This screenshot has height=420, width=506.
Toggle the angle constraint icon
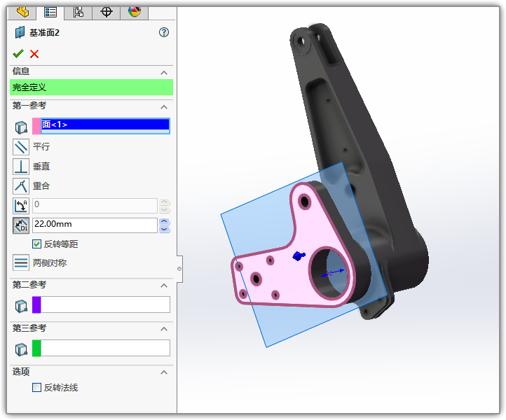point(21,206)
